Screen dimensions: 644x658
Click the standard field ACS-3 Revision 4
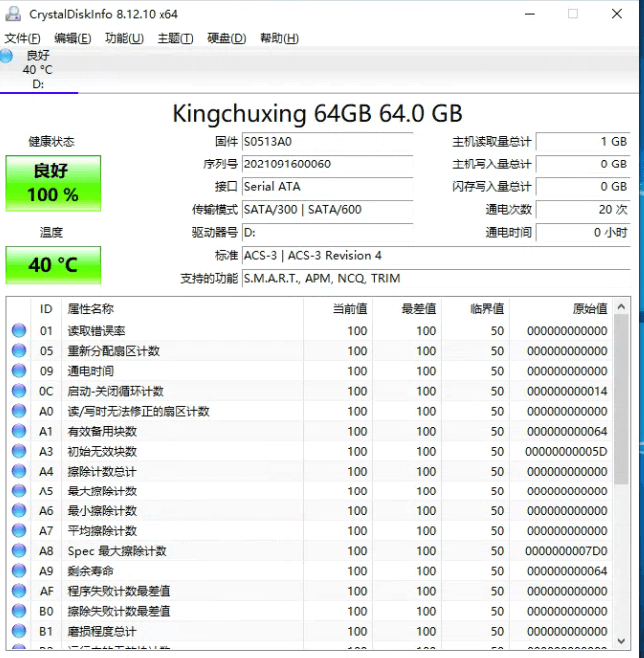437,255
